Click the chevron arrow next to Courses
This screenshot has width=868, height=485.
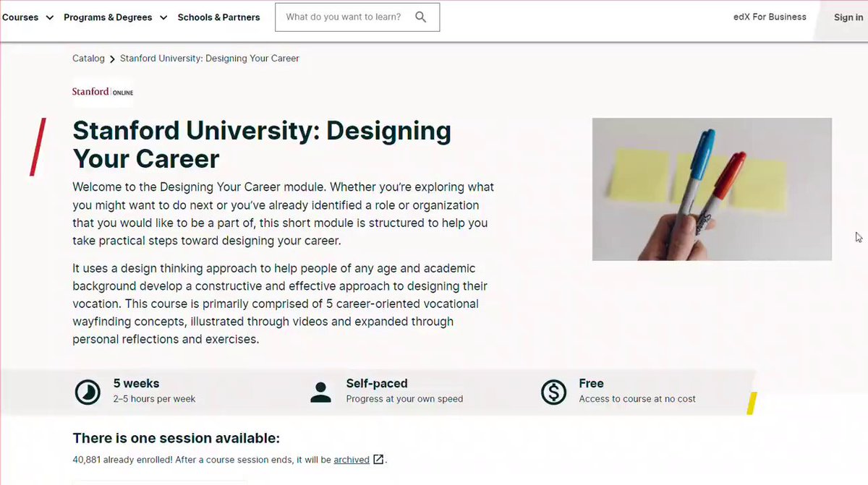[x=49, y=17]
